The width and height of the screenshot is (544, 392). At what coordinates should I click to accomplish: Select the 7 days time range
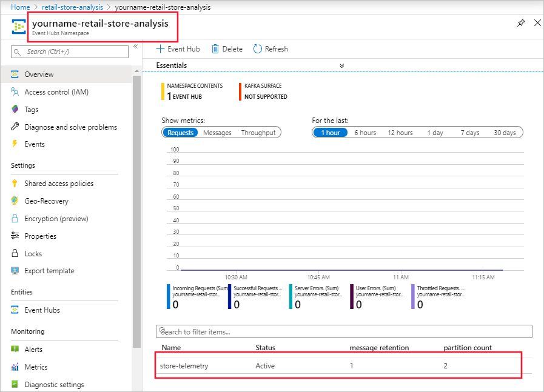(469, 132)
